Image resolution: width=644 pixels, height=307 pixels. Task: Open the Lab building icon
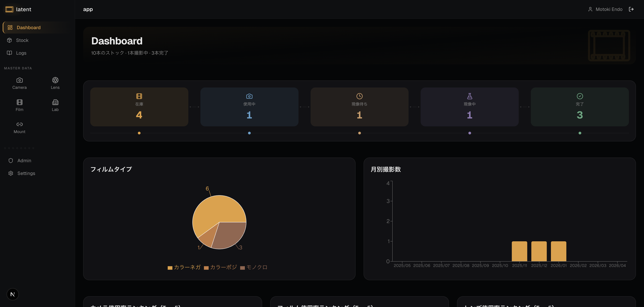click(x=55, y=102)
